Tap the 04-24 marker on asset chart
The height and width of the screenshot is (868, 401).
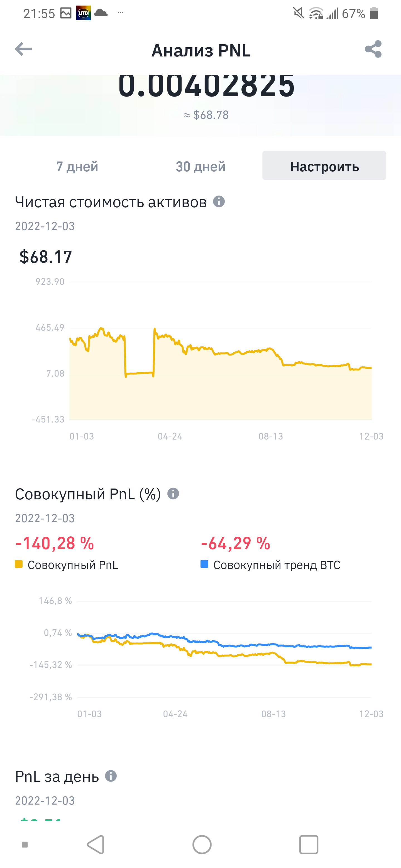coord(170,436)
